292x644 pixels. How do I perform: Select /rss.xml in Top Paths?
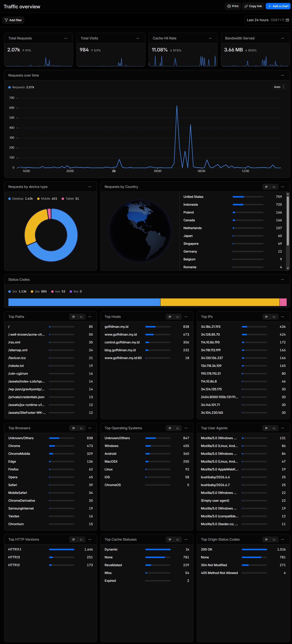pyautogui.click(x=51, y=342)
